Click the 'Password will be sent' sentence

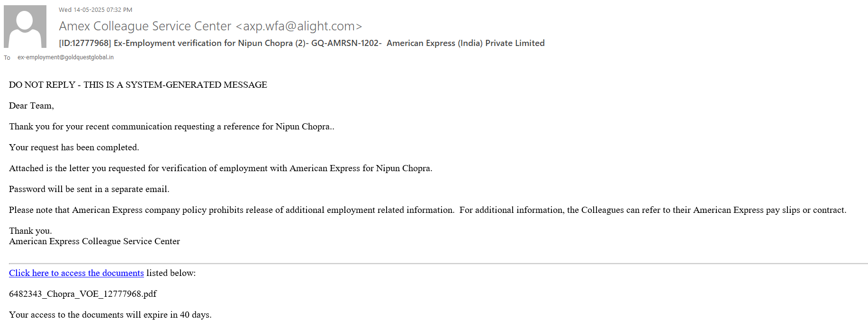click(89, 189)
